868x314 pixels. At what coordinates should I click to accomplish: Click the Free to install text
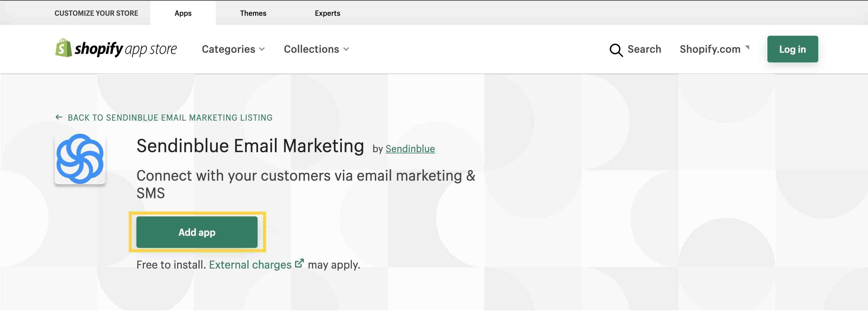[x=171, y=265]
